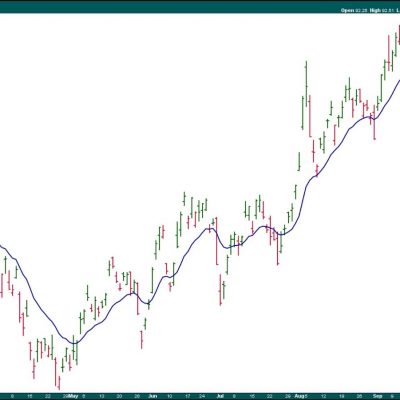The height and width of the screenshot is (400, 400).
Task: Click the blue moving average trough near May
Action: (74, 343)
